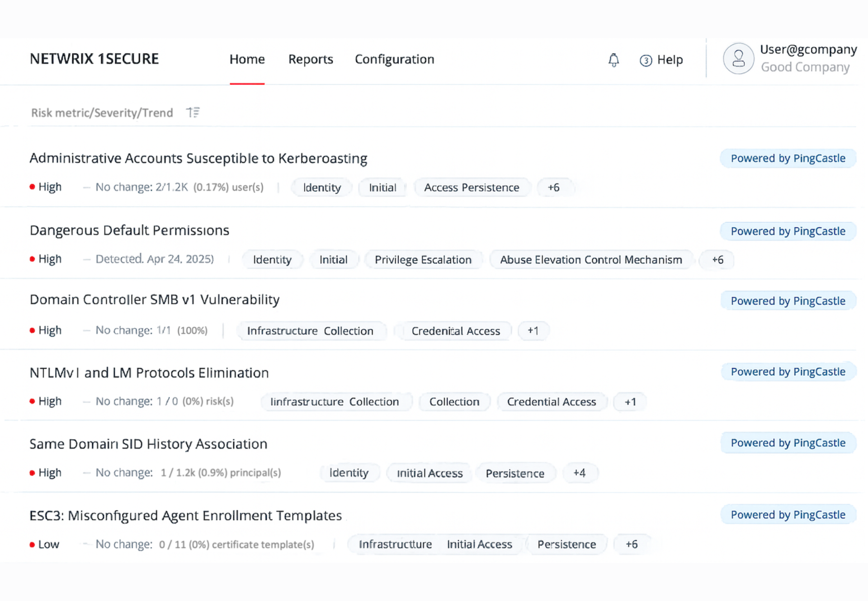Click the sort icon beside Risk metric/Severity/Trend
The height and width of the screenshot is (601, 868).
[x=193, y=112]
